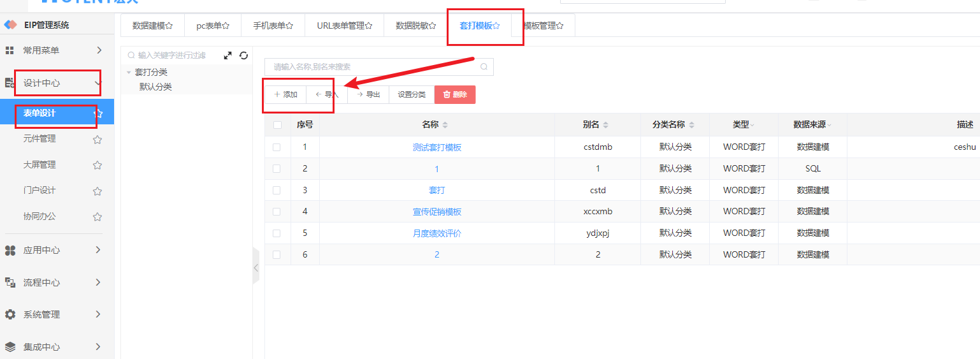Open 门户设计 in the sidebar
980x359 pixels.
click(x=40, y=190)
